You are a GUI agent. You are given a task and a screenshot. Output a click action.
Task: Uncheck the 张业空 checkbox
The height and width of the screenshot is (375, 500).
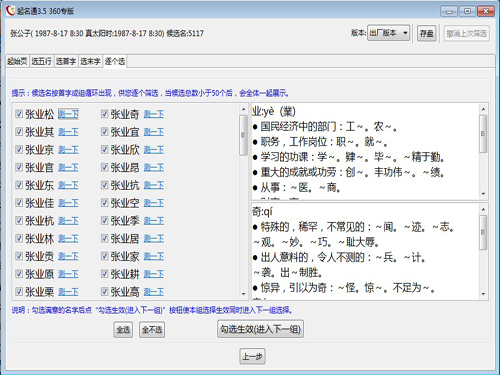tap(105, 203)
